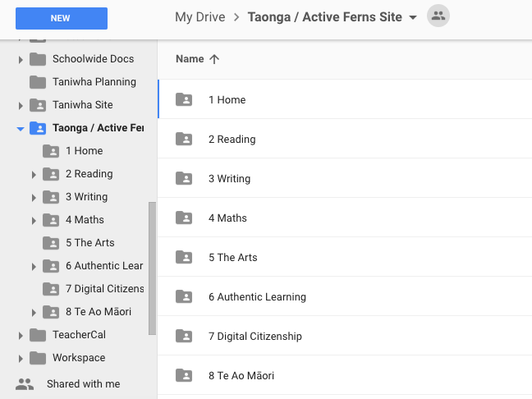Viewport: 532px width, 399px height.
Task: Click the 8 Te Ao Māori folder icon in the file list
Action: pyautogui.click(x=184, y=376)
